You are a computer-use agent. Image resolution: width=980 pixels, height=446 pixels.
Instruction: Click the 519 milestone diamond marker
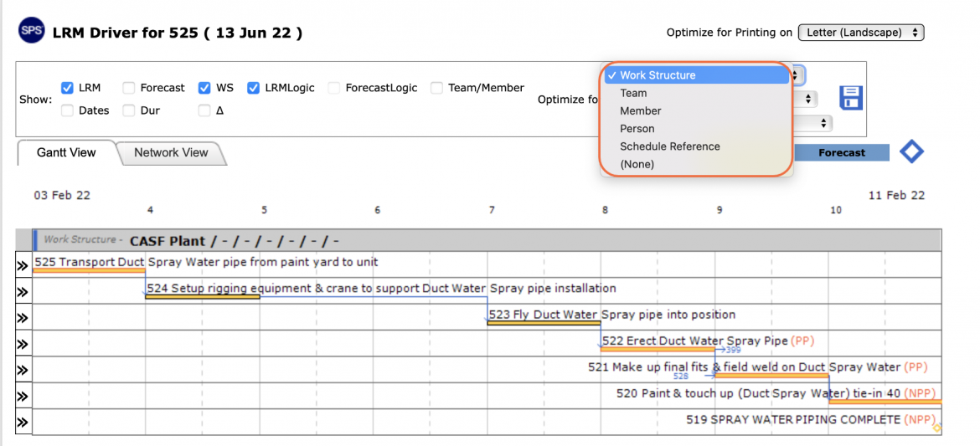936,428
